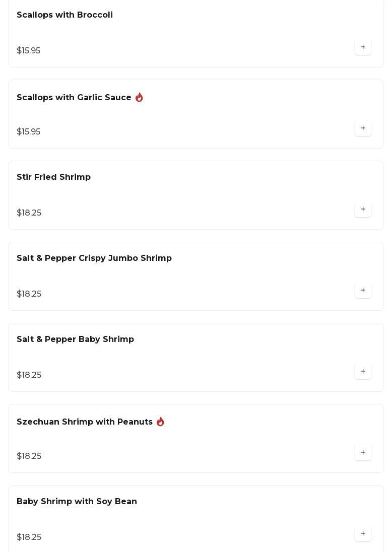Select Stir Fried Shrimp item name

click(53, 177)
